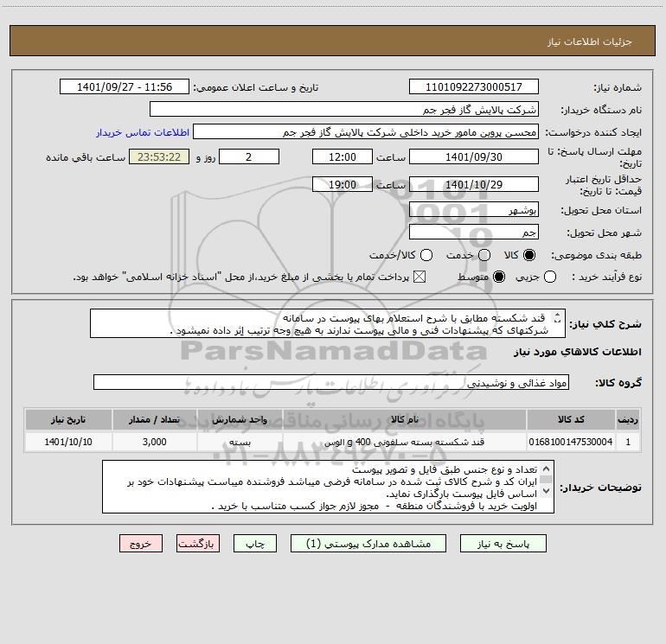Click the public announcement date field
666x644 pixels.
(x=125, y=87)
